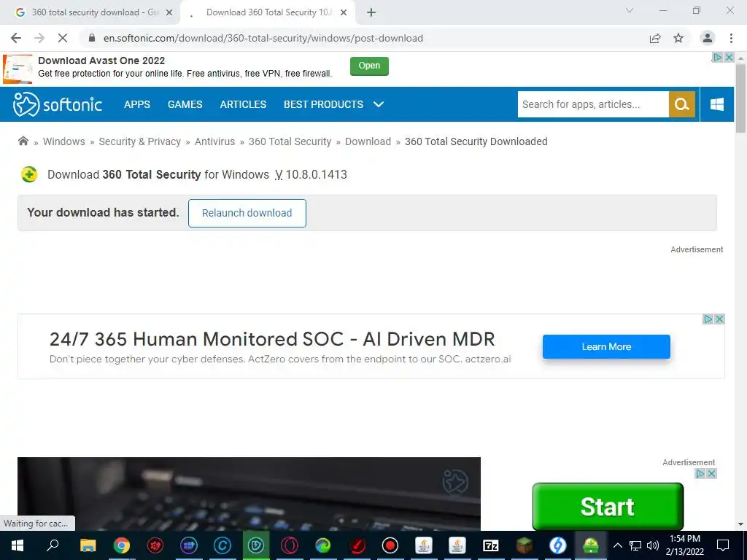Click the page vertical scrollbar thumb

[x=740, y=98]
